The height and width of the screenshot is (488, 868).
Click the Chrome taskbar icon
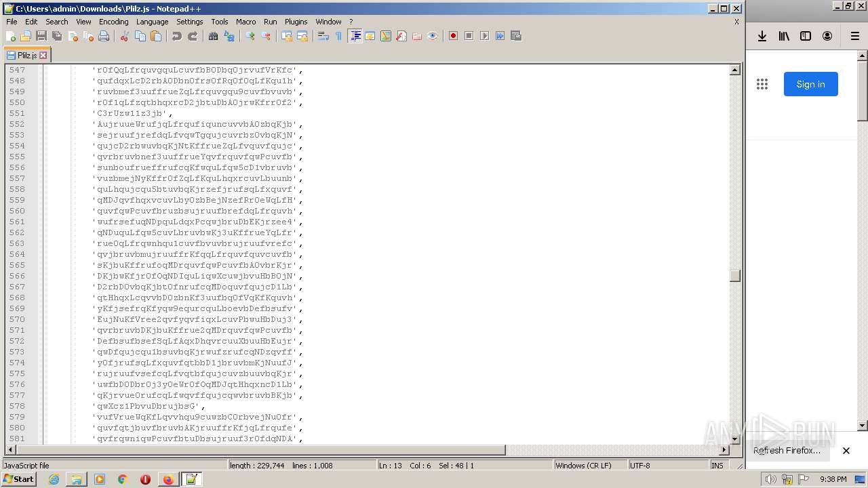(122, 479)
